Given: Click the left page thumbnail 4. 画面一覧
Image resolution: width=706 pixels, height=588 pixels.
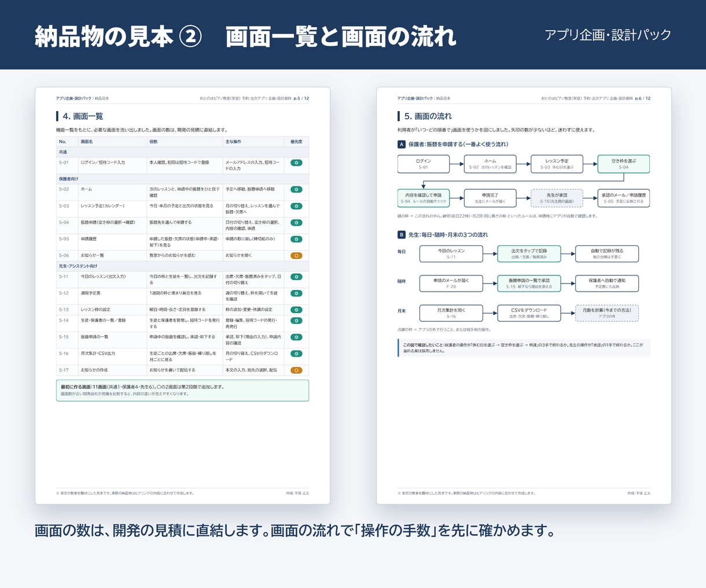Looking at the screenshot, I should click(x=182, y=296).
